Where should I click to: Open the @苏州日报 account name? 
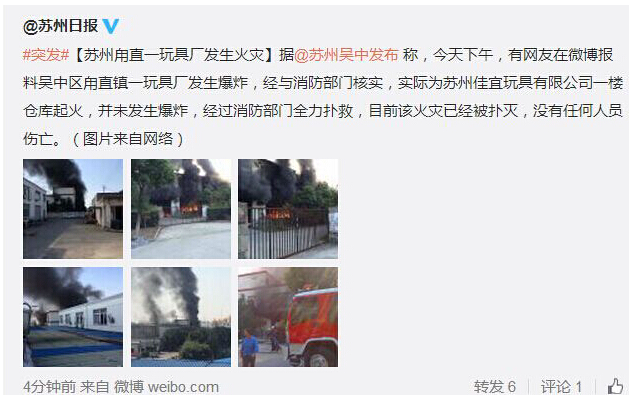(61, 26)
